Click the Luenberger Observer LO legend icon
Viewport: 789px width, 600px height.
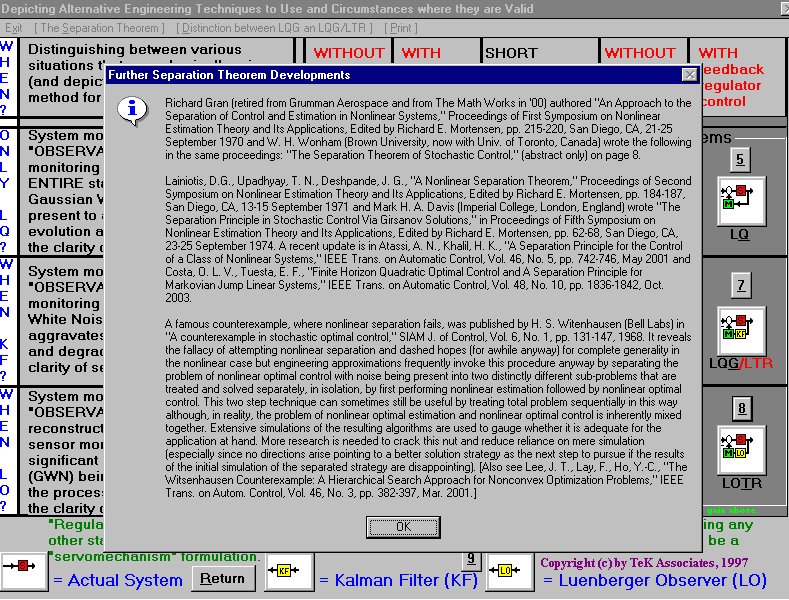(510, 571)
